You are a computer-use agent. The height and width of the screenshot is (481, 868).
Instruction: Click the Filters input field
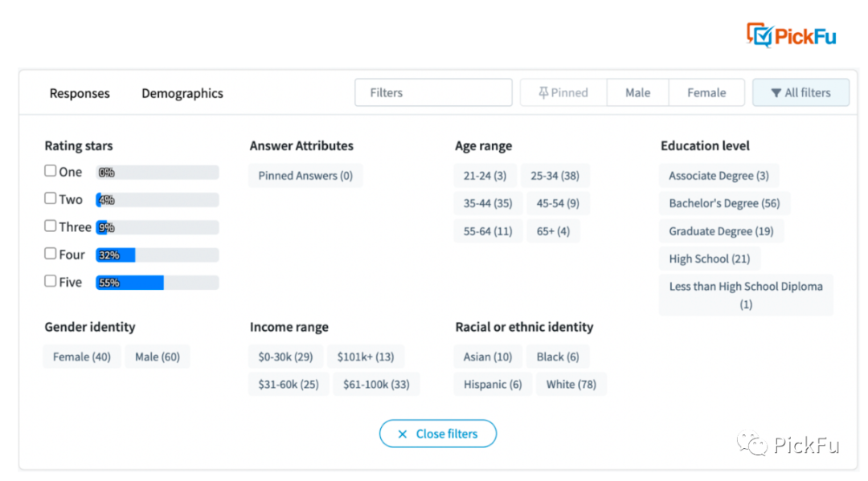tap(433, 92)
